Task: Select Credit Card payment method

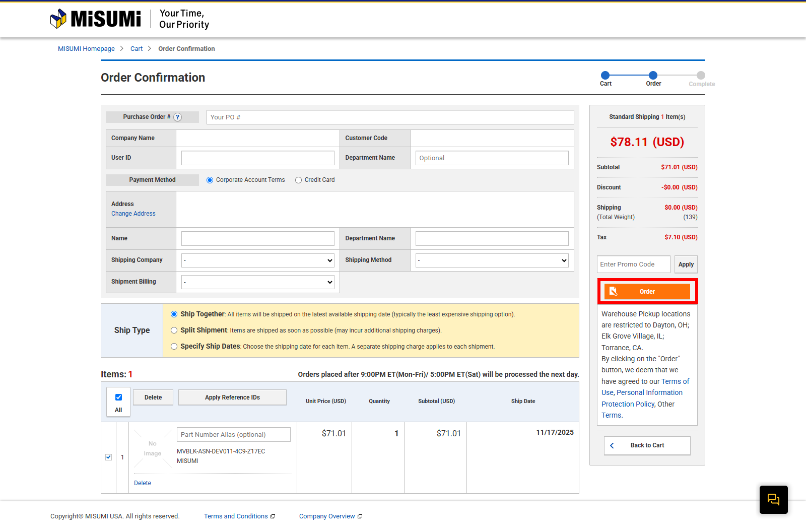Action: pos(299,180)
